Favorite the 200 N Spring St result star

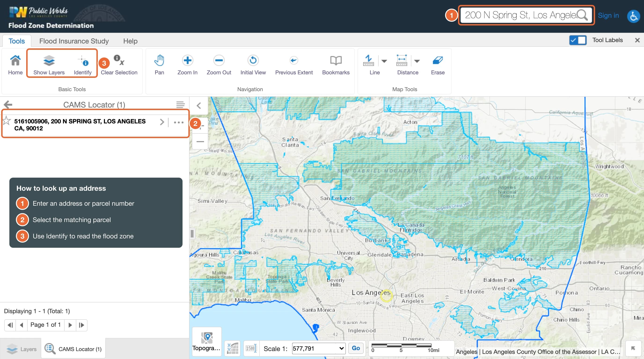point(7,121)
